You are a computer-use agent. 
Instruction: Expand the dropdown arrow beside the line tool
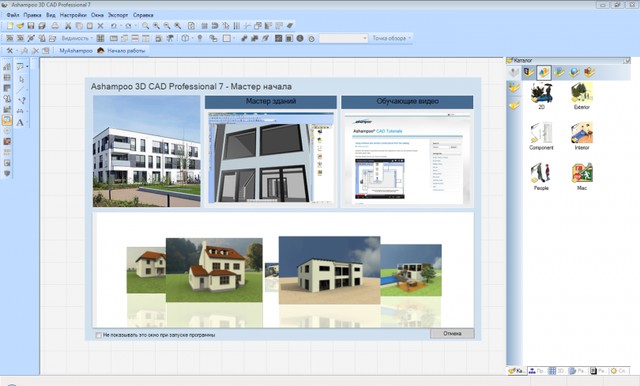pyautogui.click(x=27, y=89)
